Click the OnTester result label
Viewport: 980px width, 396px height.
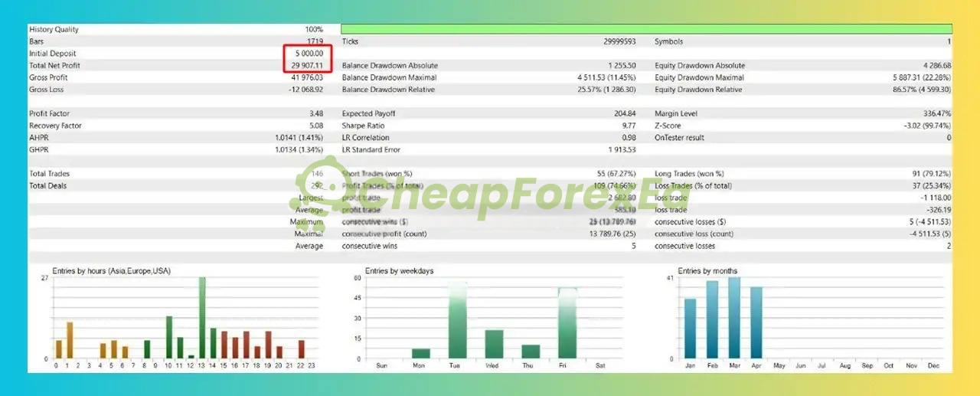[x=680, y=138]
